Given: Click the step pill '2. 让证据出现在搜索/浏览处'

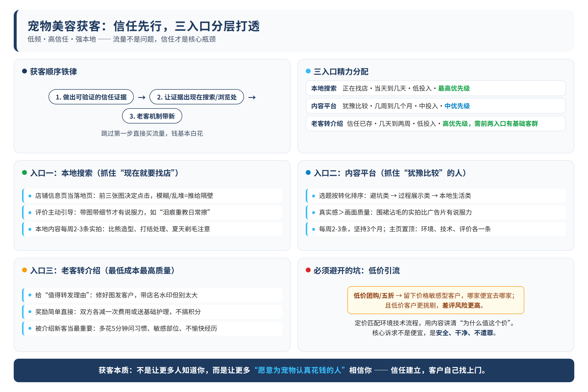Looking at the screenshot, I should point(196,97).
